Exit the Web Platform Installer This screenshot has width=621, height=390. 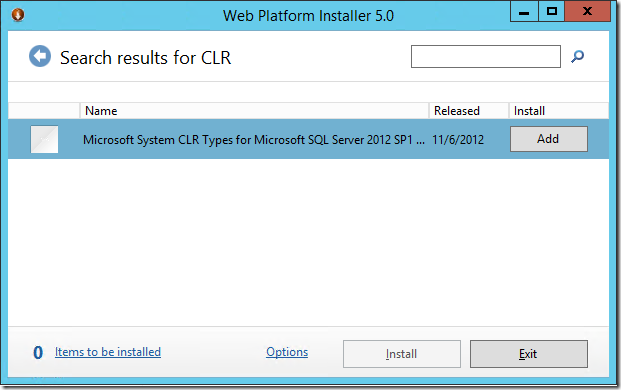point(529,354)
